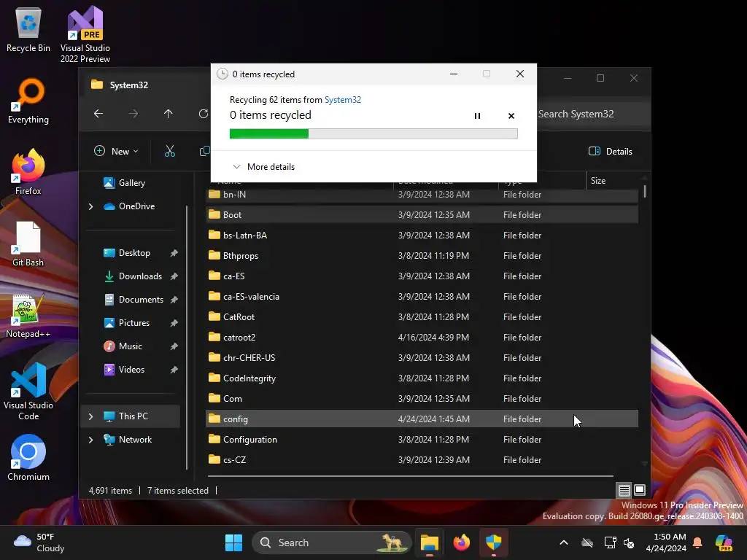Pause the recycling operation
The image size is (747, 560).
pyautogui.click(x=477, y=116)
